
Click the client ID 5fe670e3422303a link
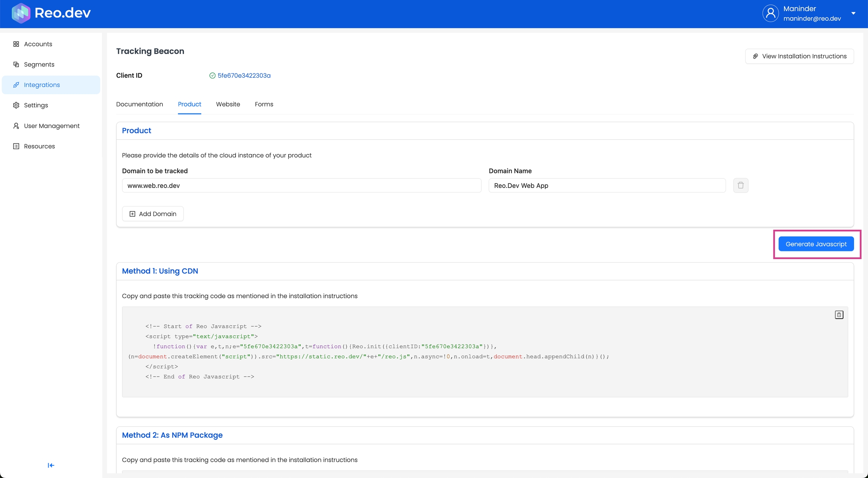click(244, 76)
